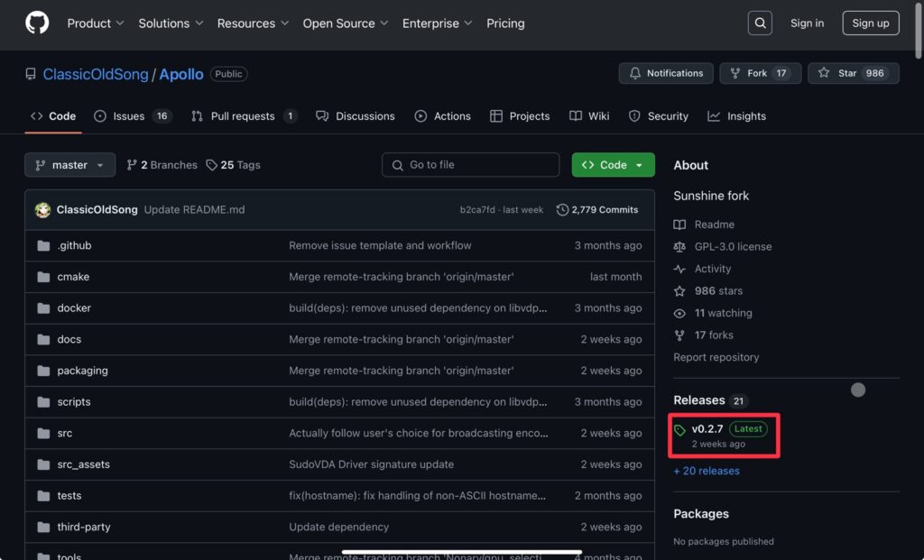Expand the Solutions menu

point(171,23)
